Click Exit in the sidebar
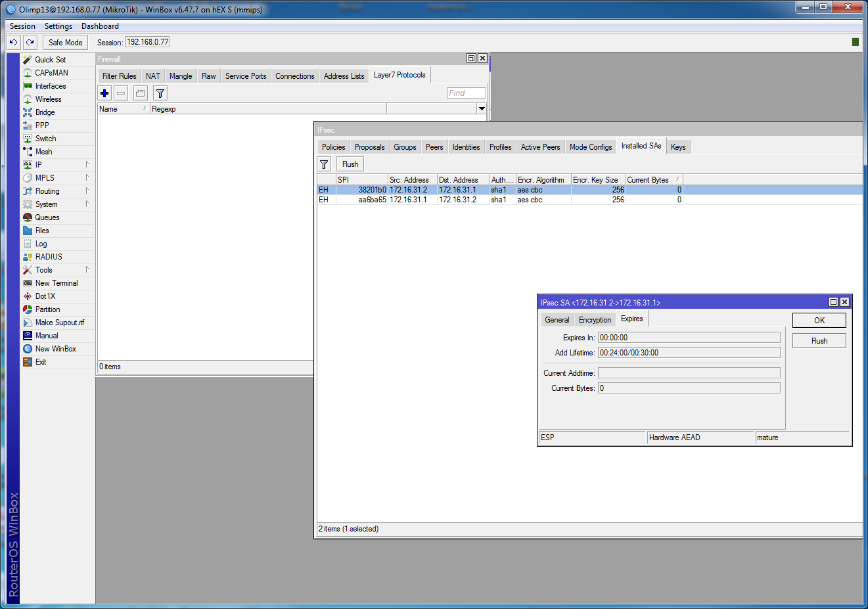868x609 pixels. [x=41, y=362]
